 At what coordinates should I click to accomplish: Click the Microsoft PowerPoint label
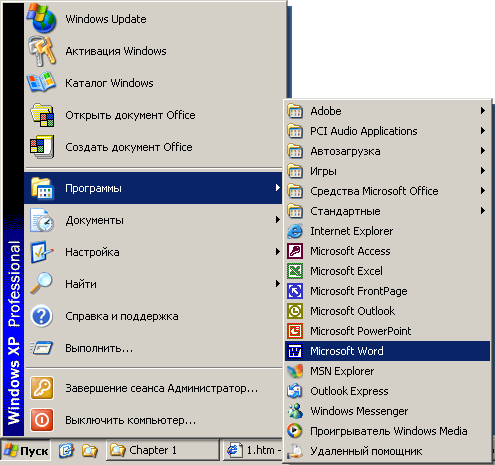(x=361, y=331)
